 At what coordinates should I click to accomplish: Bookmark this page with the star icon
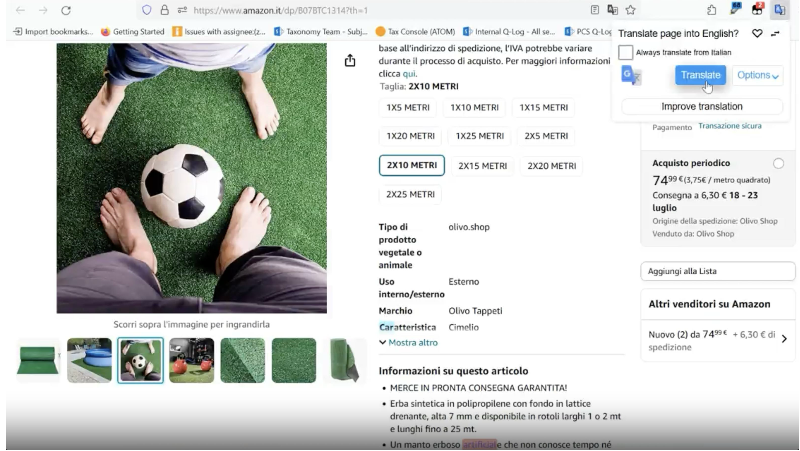click(x=630, y=10)
